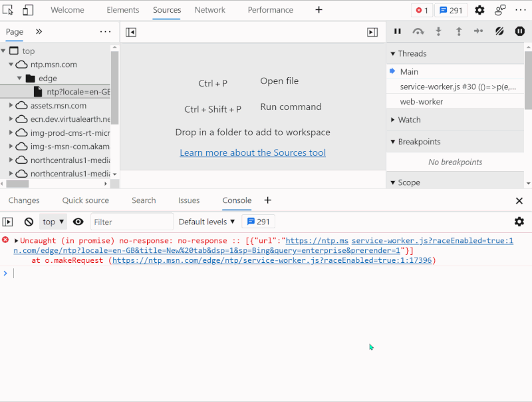Toggle device emulation mode

coord(27,9)
